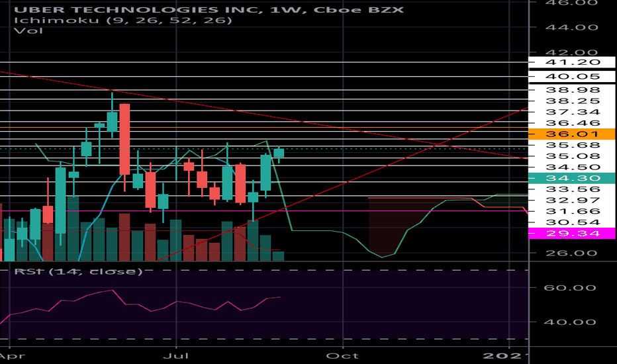The width and height of the screenshot is (617, 364).
Task: Select the green 34.30 current price label
Action: click(x=572, y=178)
